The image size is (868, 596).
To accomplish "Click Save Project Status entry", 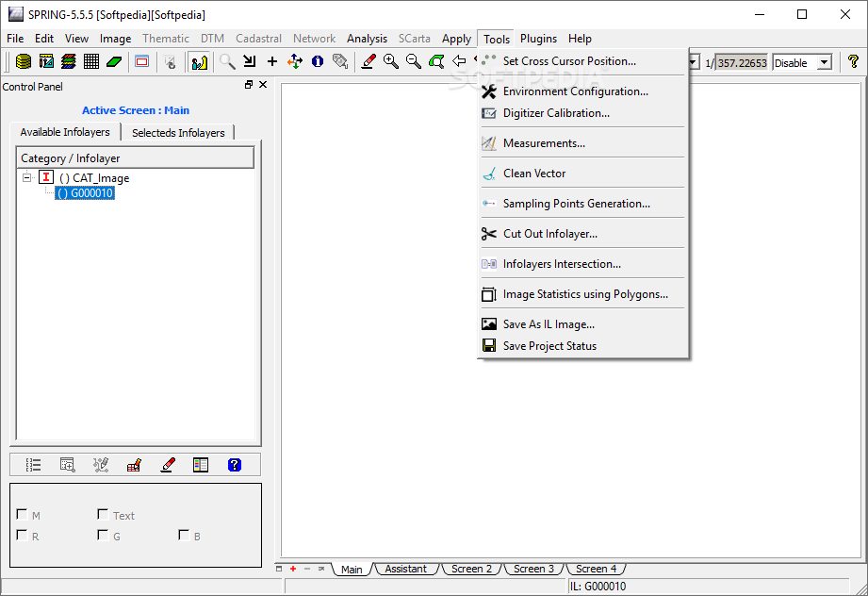I will click(583, 346).
